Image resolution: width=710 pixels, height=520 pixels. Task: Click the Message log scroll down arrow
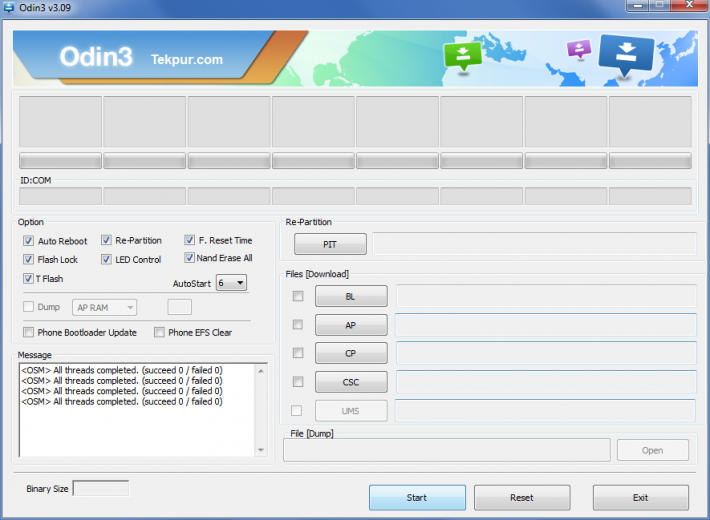pos(261,450)
